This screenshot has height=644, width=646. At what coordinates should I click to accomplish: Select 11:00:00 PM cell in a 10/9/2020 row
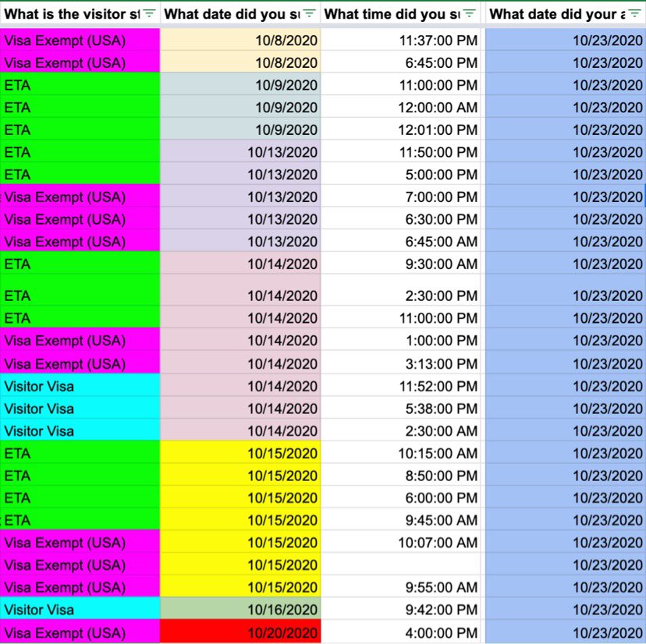tap(400, 84)
